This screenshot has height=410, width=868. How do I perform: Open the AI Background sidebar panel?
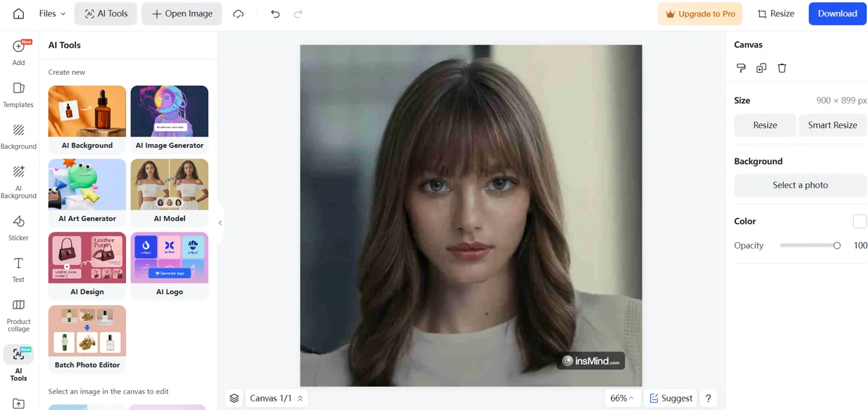click(18, 182)
